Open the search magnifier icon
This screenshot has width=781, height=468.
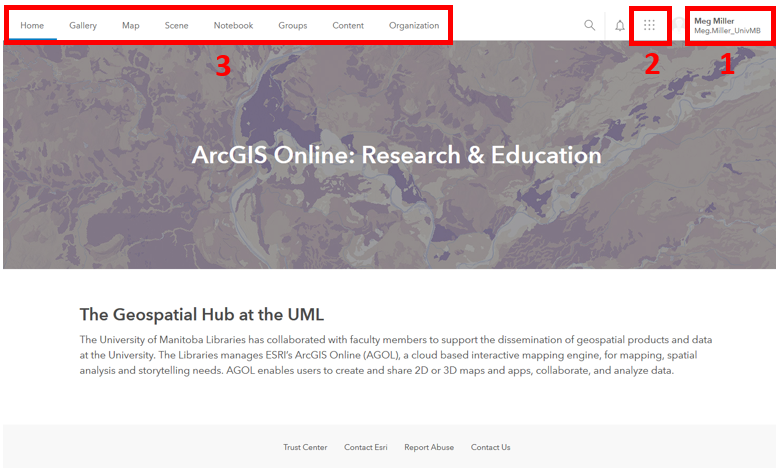click(589, 25)
